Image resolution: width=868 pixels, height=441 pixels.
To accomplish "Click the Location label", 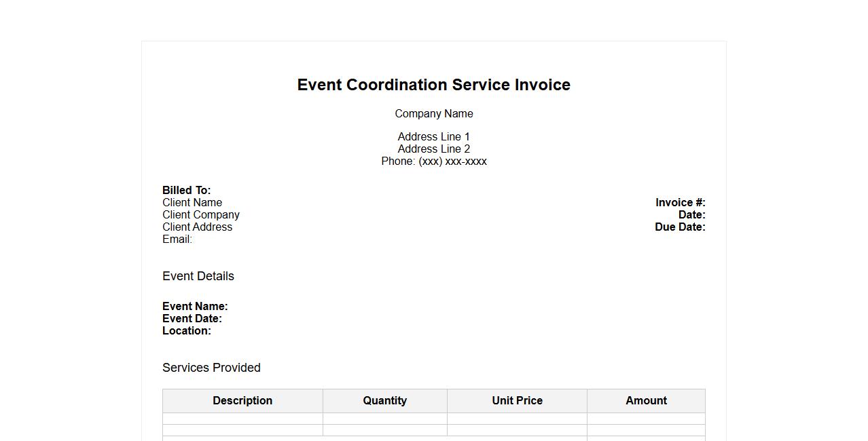I will click(x=187, y=331).
